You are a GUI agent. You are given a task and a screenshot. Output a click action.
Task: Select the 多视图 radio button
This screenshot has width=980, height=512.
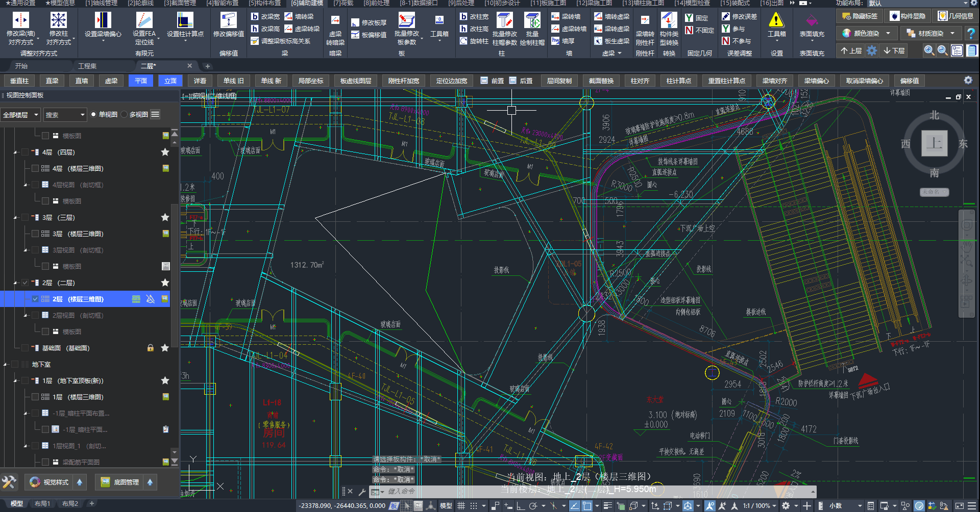click(124, 115)
